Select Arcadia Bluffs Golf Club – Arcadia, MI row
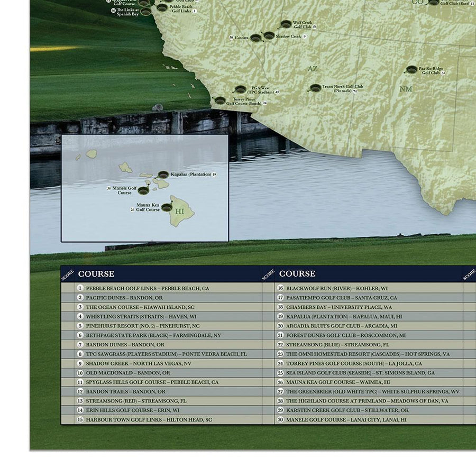This screenshot has width=476, height=476. point(363,326)
